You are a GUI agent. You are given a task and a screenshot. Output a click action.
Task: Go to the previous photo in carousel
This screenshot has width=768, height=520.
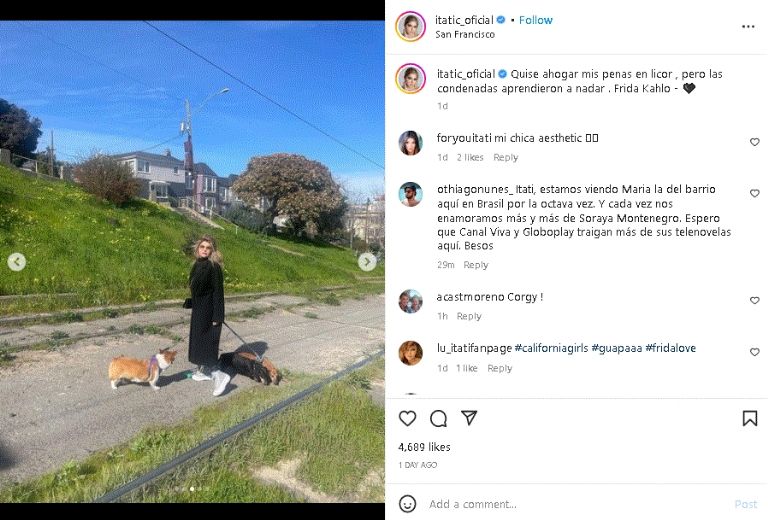(x=17, y=262)
